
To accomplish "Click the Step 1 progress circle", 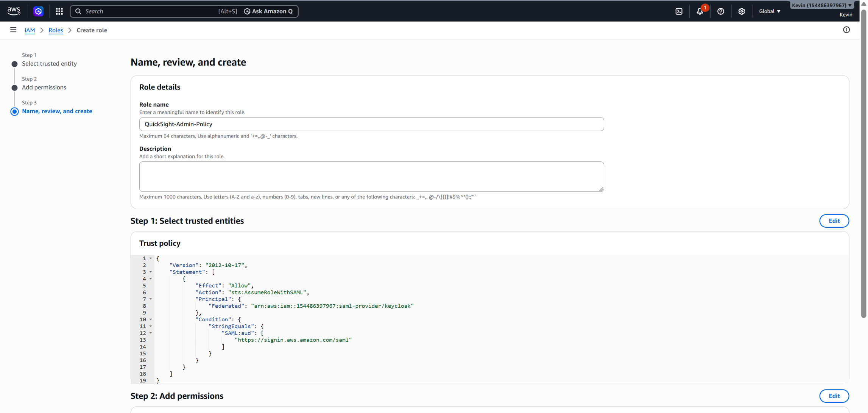I will tap(14, 64).
